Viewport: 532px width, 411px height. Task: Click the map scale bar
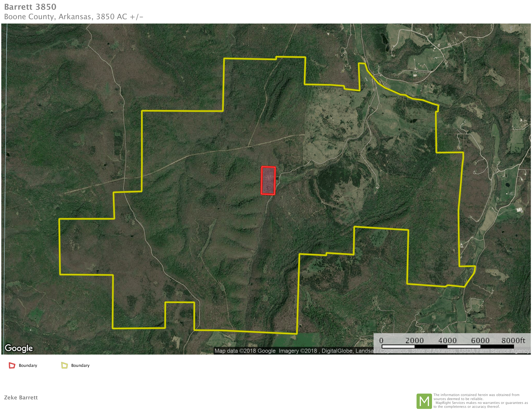(x=448, y=347)
